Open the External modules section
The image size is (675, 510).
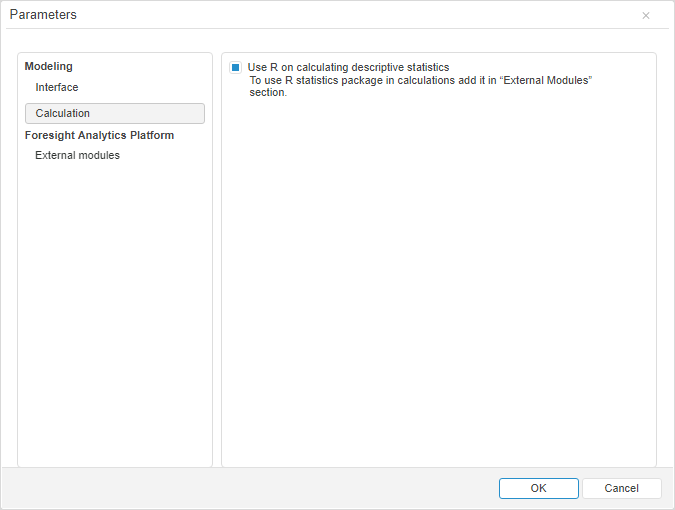(77, 156)
